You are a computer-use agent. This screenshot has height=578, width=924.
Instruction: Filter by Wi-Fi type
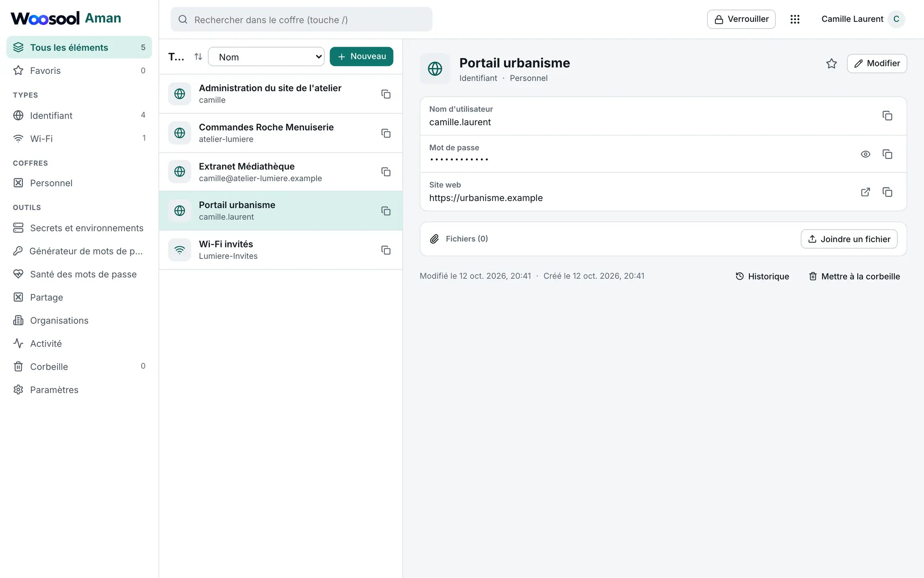pyautogui.click(x=79, y=138)
